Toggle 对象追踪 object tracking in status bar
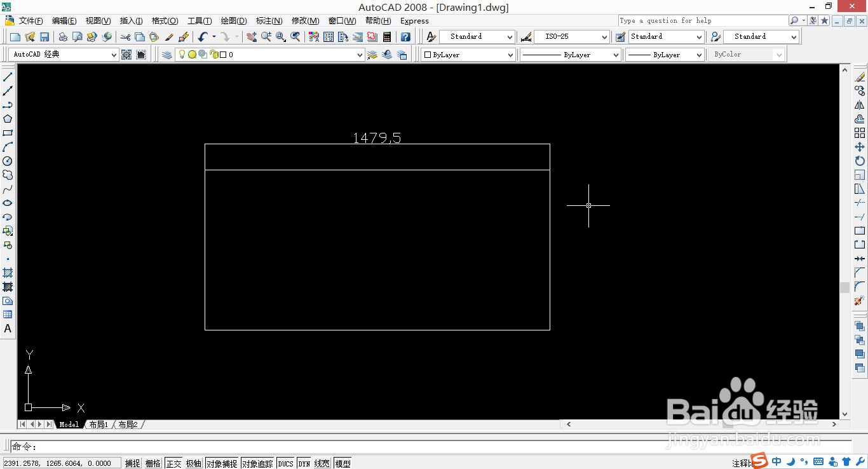 (x=257, y=463)
